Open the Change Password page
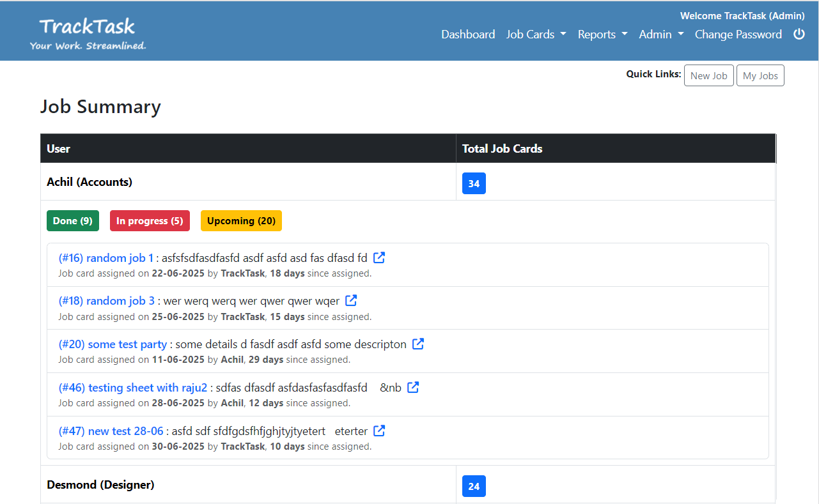The height and width of the screenshot is (504, 819). click(x=738, y=34)
